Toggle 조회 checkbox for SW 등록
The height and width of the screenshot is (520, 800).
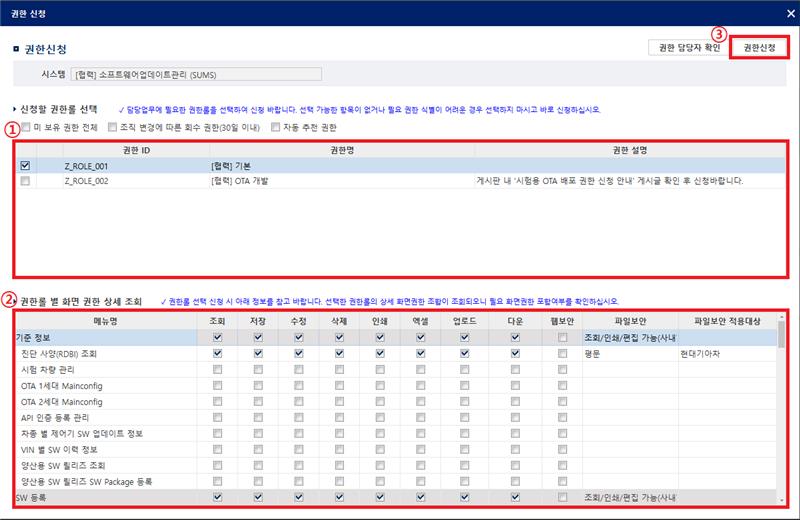point(217,497)
